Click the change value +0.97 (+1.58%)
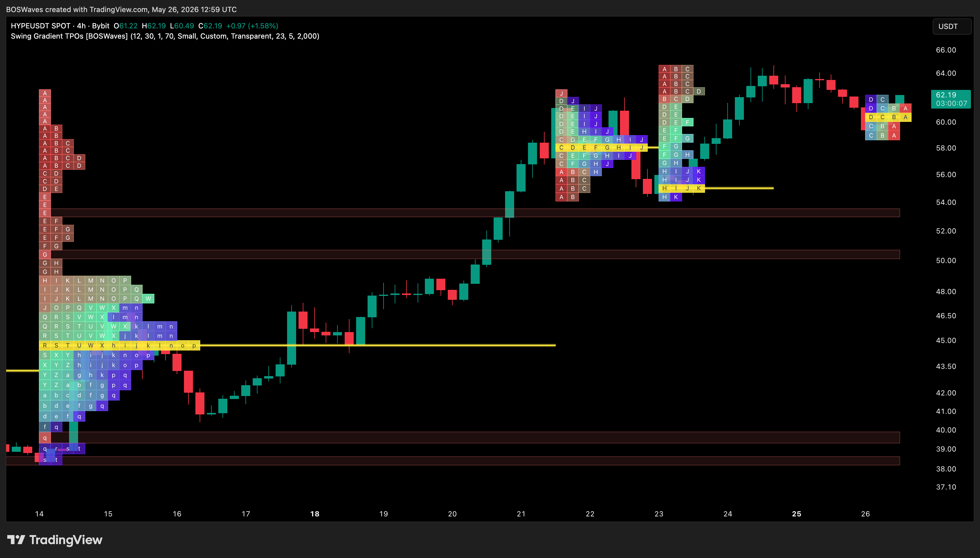The image size is (980, 558). (252, 26)
